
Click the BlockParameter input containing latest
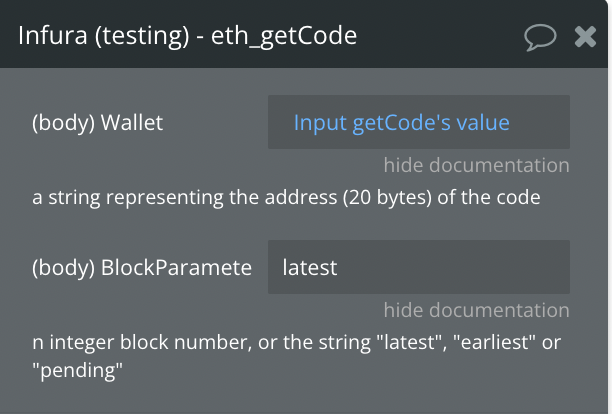(418, 267)
